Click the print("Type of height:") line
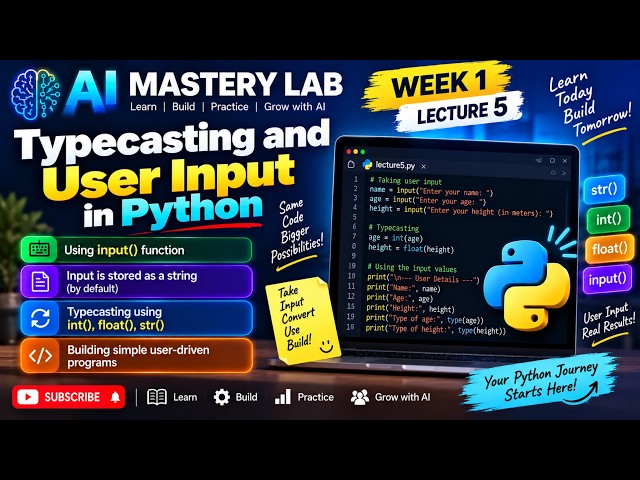The image size is (640, 480). (x=436, y=330)
